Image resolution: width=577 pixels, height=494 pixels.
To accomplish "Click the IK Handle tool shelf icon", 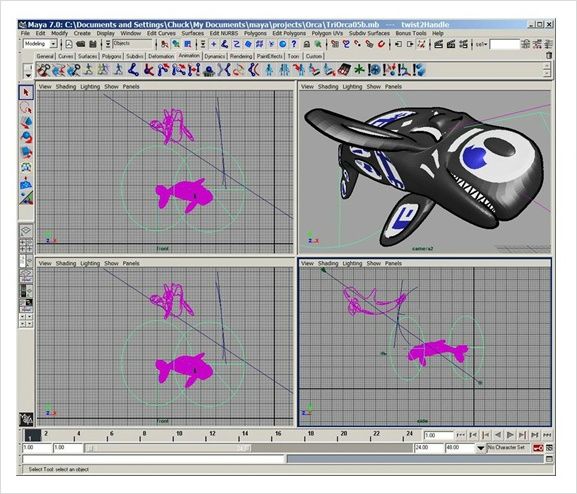I will pyautogui.click(x=148, y=70).
